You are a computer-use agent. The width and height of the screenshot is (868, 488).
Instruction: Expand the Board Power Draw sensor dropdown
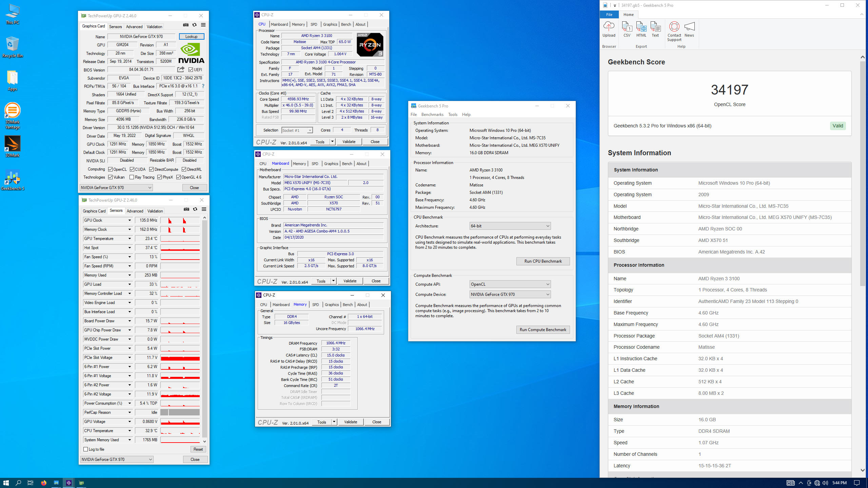tap(130, 321)
